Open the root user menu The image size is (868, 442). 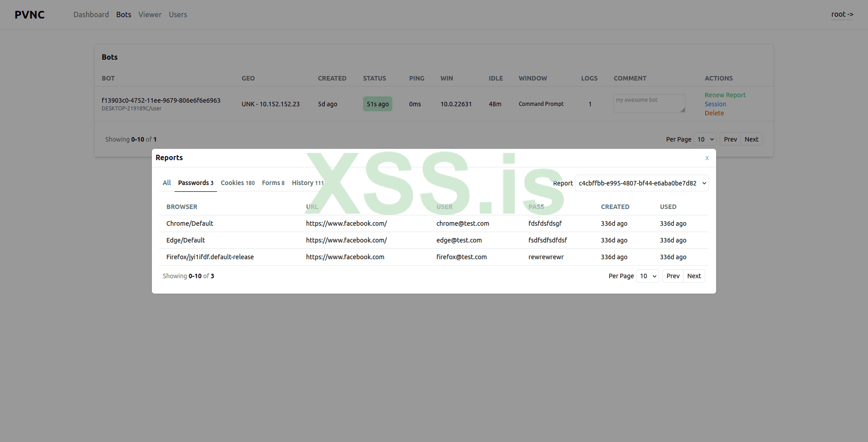[x=842, y=14]
